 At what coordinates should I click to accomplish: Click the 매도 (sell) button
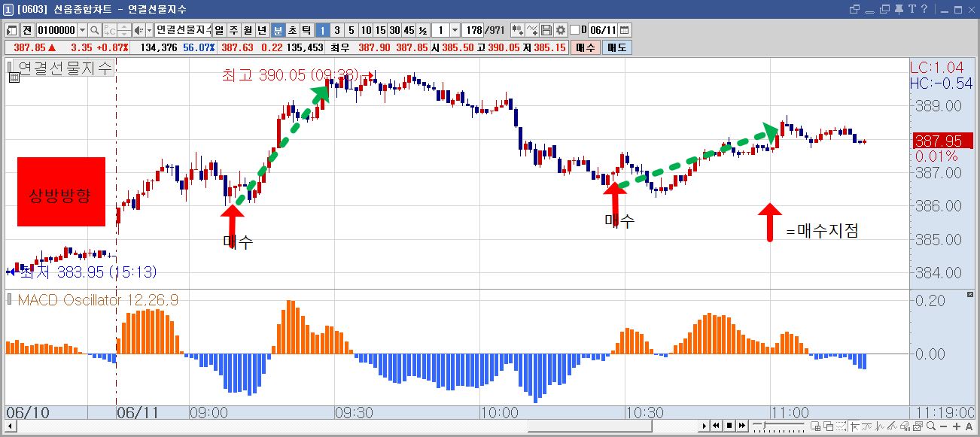(x=616, y=47)
